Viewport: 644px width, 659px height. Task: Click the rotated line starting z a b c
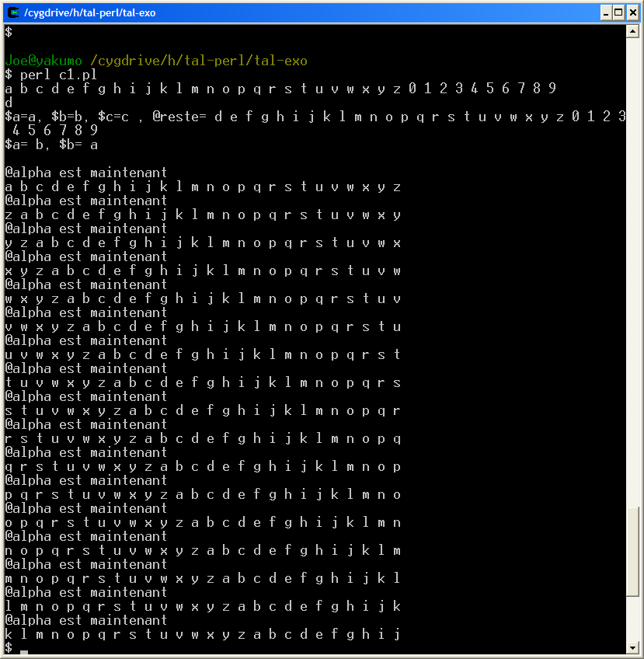203,214
